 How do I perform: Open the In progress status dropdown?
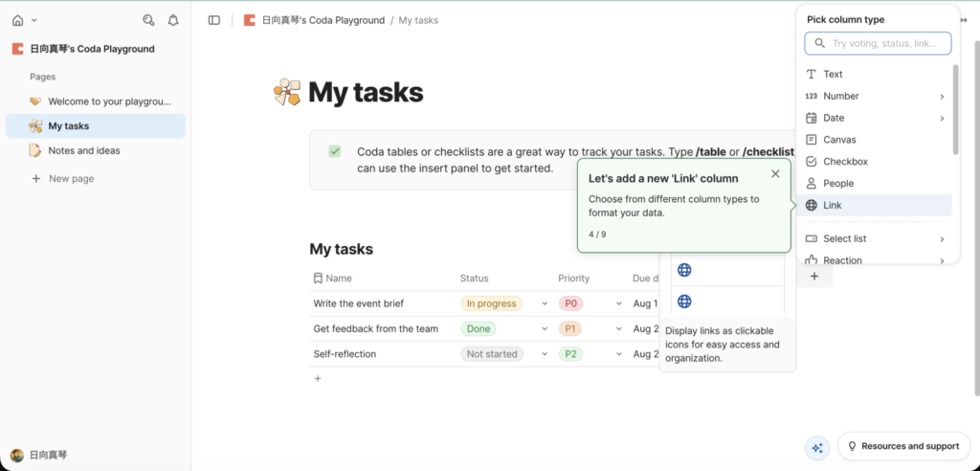(x=545, y=303)
